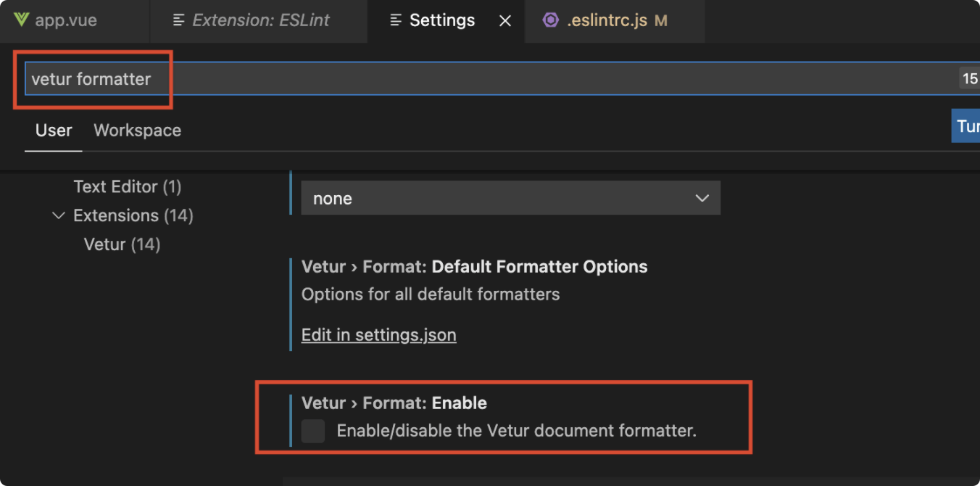Viewport: 980px width, 486px height.
Task: Select the User settings tab
Action: [54, 131]
